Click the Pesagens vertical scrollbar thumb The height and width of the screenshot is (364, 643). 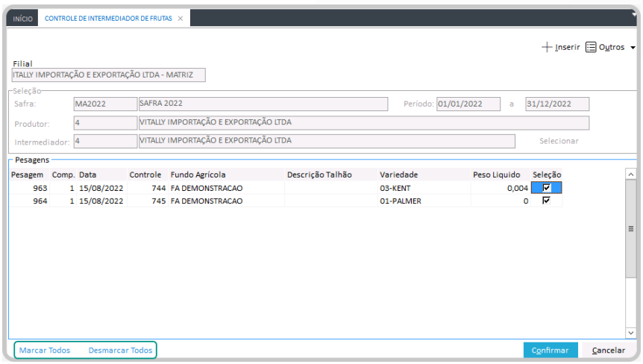(631, 229)
